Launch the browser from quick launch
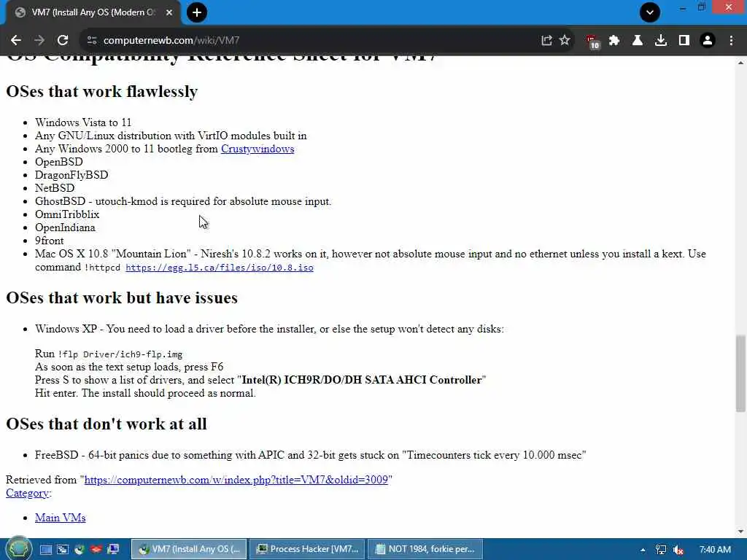Image resolution: width=747 pixels, height=560 pixels. pos(79,550)
